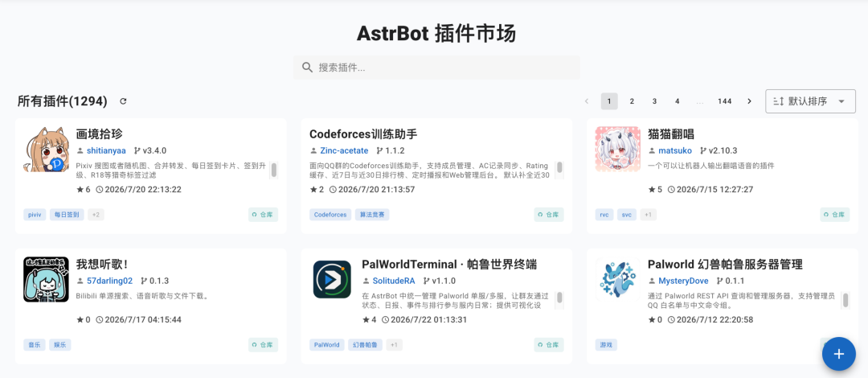This screenshot has width=868, height=378.
Task: Expand +1 more tags on PalWorldTerminal
Action: click(x=394, y=345)
